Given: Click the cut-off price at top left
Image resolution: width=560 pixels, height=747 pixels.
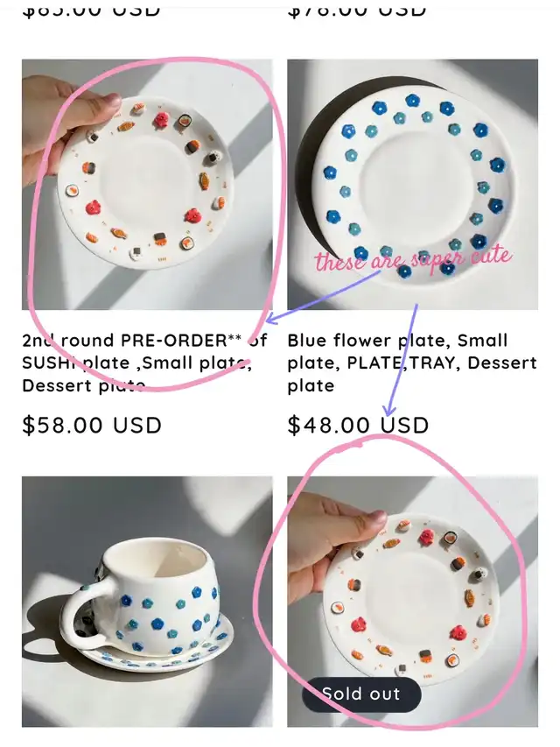Looking at the screenshot, I should pyautogui.click(x=91, y=11).
